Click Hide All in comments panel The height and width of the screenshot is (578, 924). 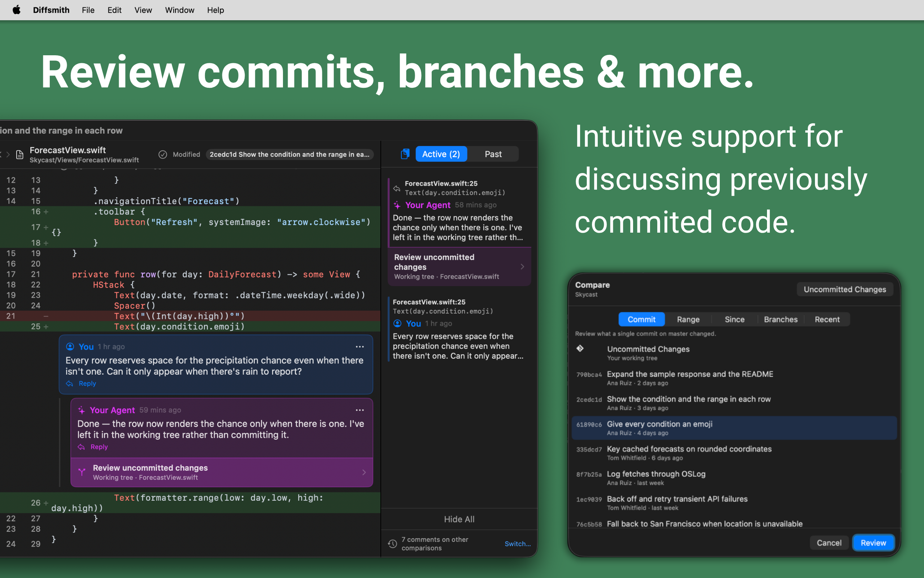coord(459,519)
